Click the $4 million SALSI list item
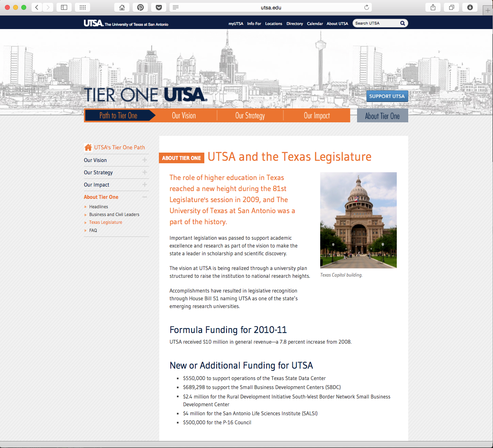The width and height of the screenshot is (493, 448). [250, 414]
